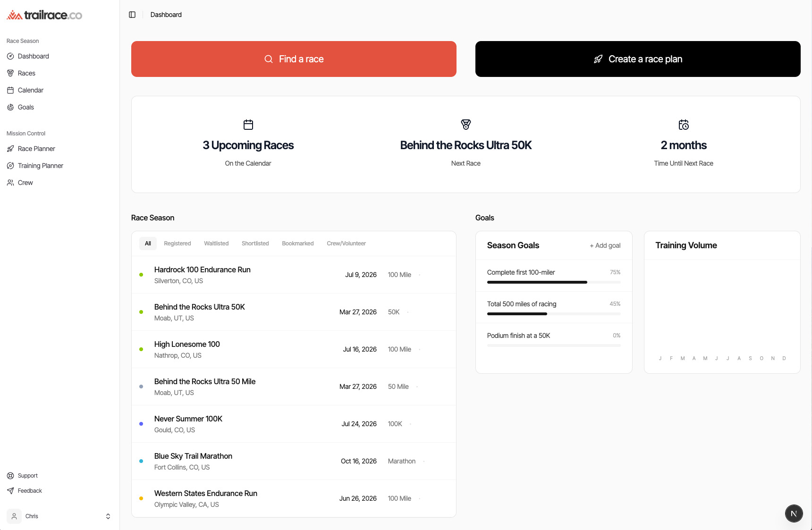Screen dimensions: 812x530
Task: Click the Calendar icon in sidebar
Action: click(10, 90)
